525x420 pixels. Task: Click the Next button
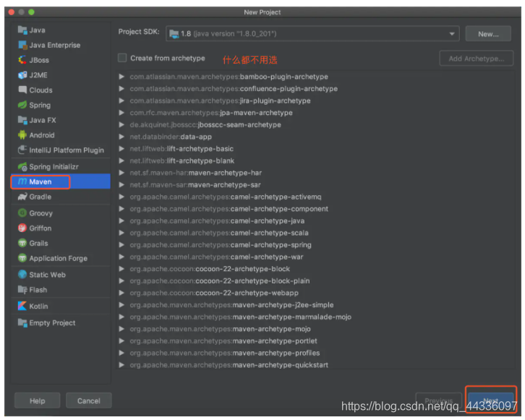[x=490, y=400]
